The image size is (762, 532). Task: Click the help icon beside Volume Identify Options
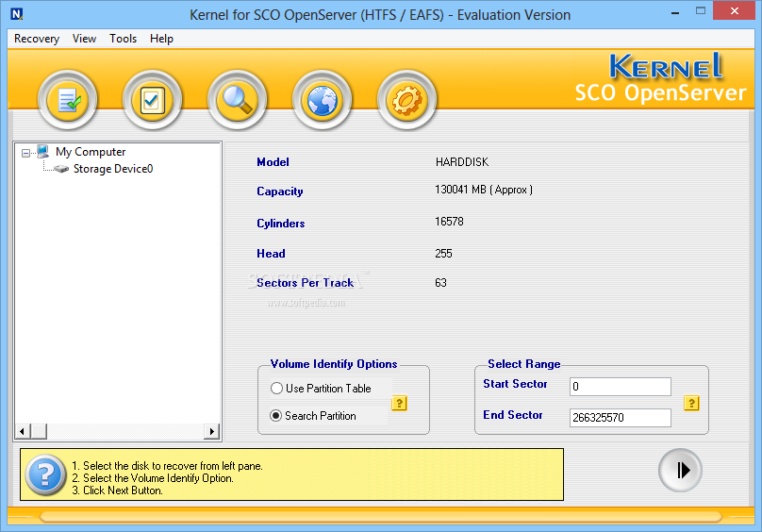(399, 403)
